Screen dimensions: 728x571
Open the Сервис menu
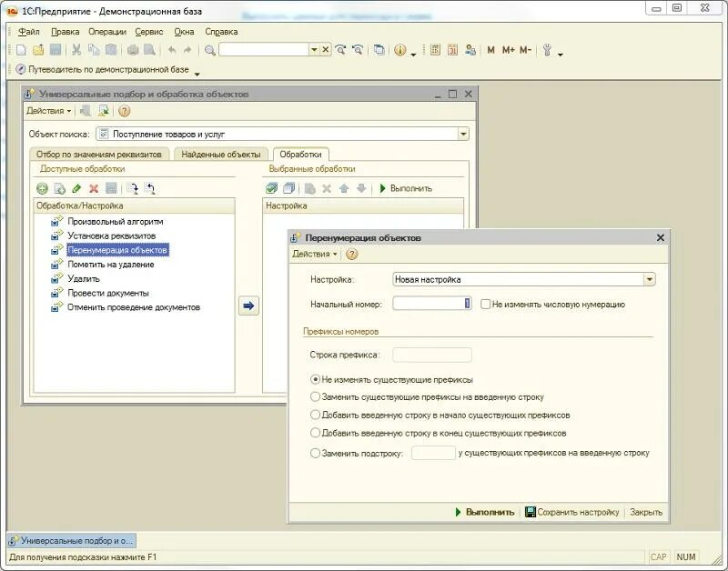tap(149, 32)
